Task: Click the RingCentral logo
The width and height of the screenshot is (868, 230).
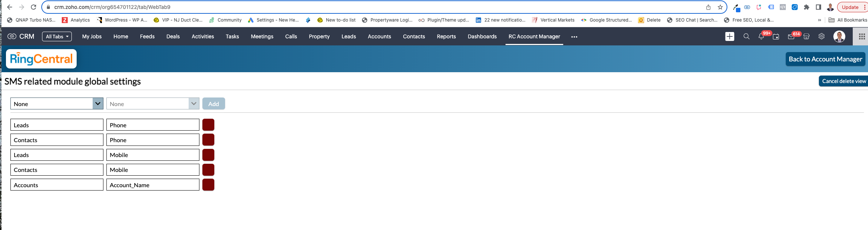Action: tap(41, 59)
